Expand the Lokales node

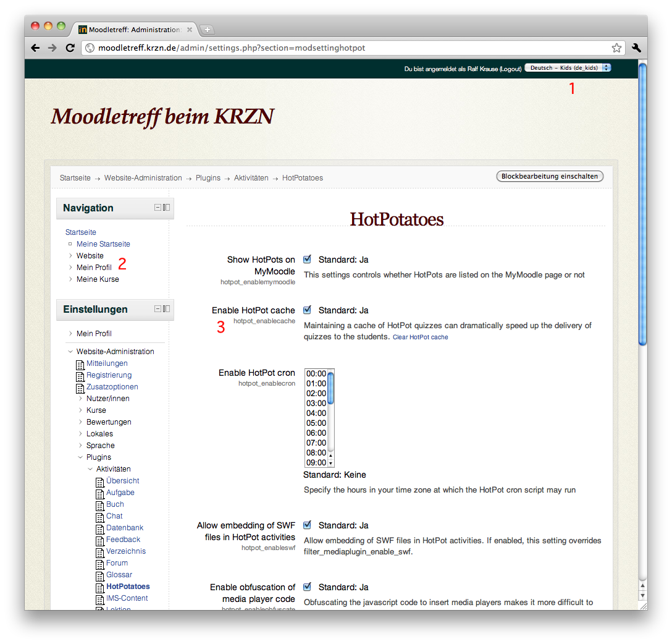80,433
